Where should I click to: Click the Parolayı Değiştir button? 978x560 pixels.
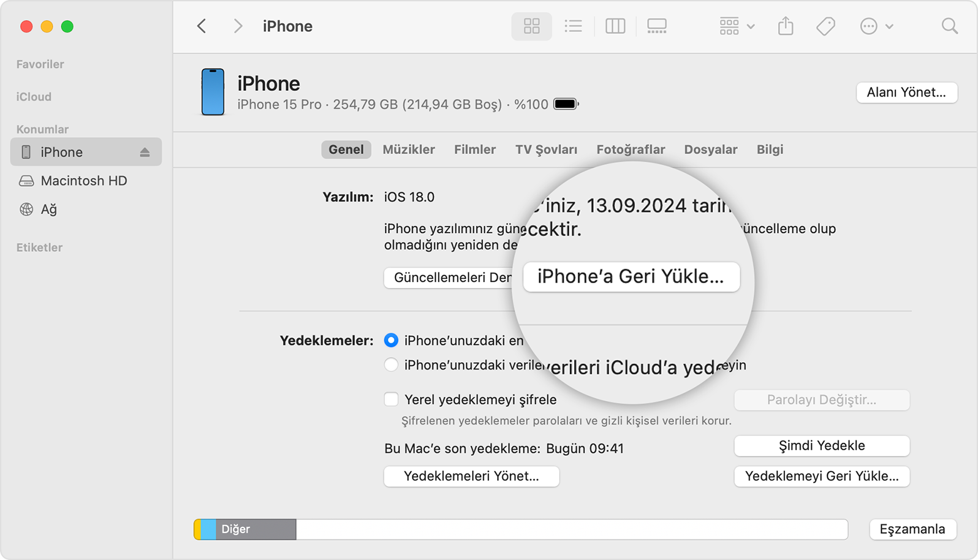(822, 400)
